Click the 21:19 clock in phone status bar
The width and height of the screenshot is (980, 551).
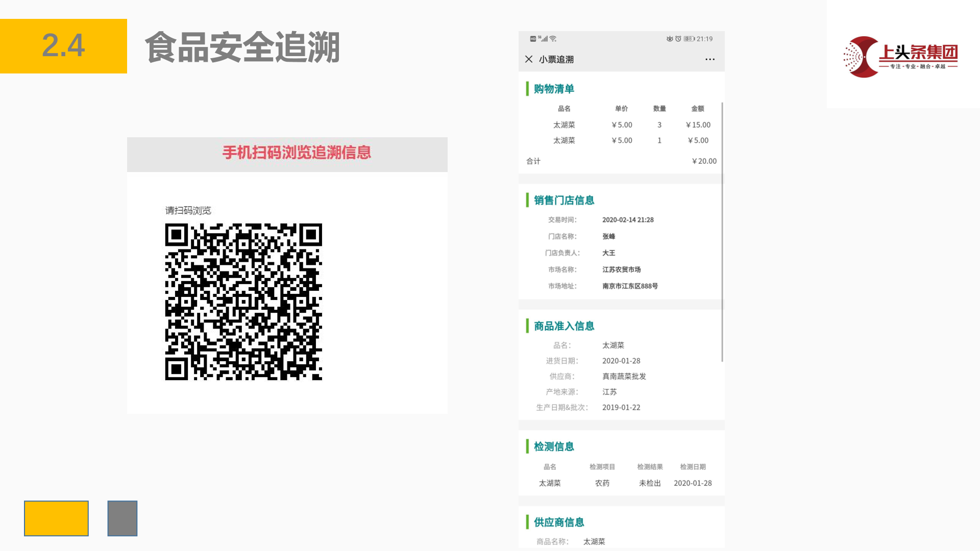click(x=705, y=39)
